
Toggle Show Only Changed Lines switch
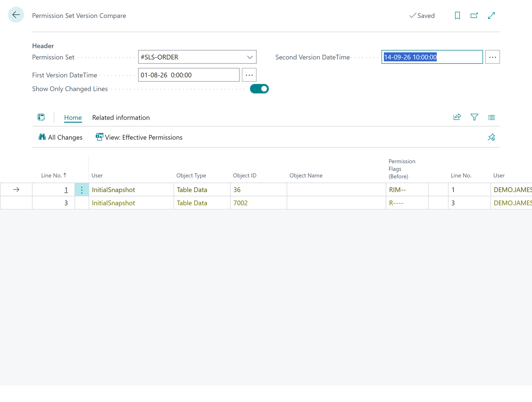coord(259,89)
